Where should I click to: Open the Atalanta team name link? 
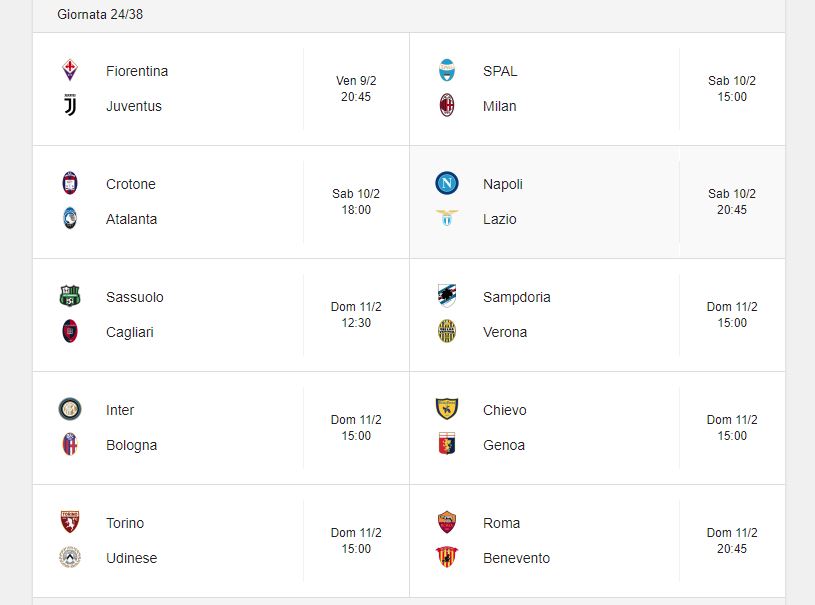(132, 219)
